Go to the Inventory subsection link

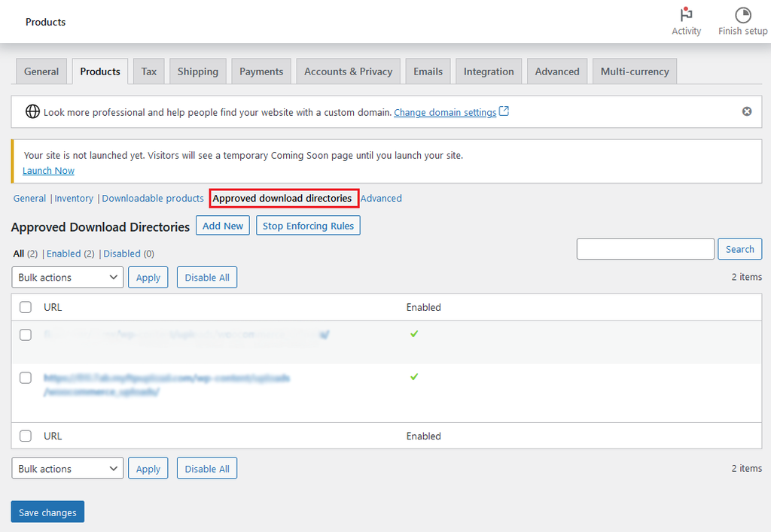coord(74,199)
